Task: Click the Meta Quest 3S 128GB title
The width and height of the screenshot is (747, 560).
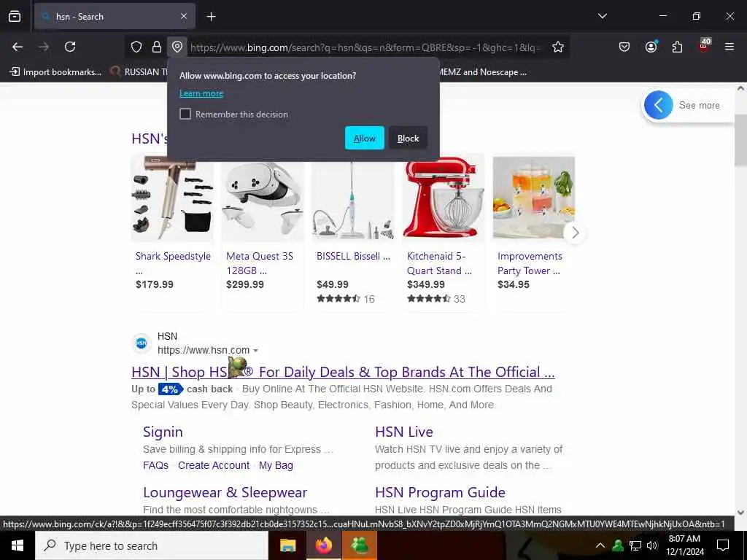Action: (260, 263)
